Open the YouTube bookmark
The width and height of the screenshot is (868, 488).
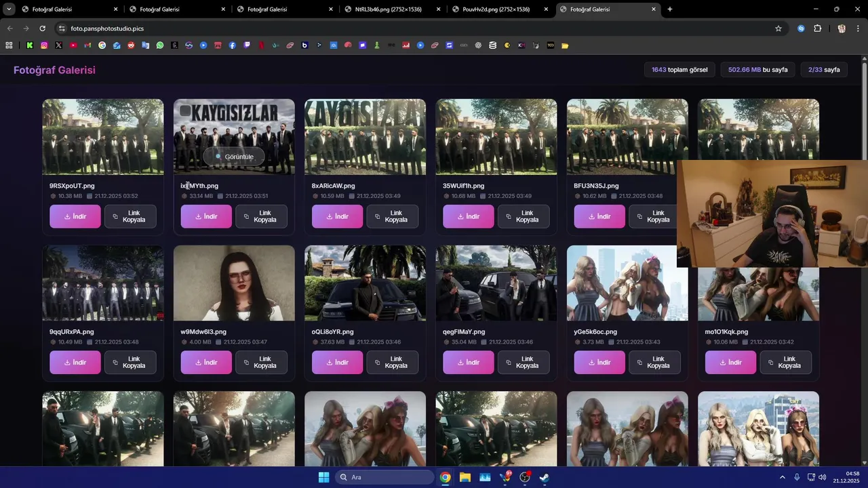(x=73, y=45)
